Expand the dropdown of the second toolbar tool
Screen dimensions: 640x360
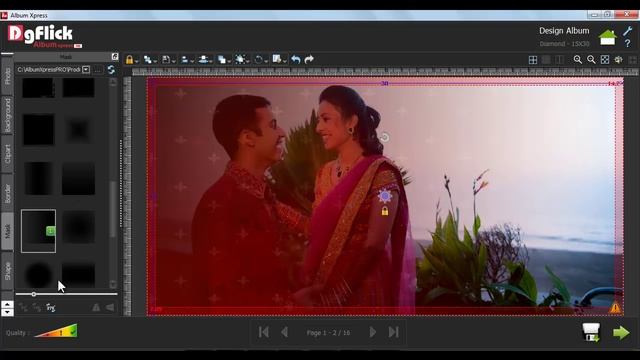click(155, 61)
